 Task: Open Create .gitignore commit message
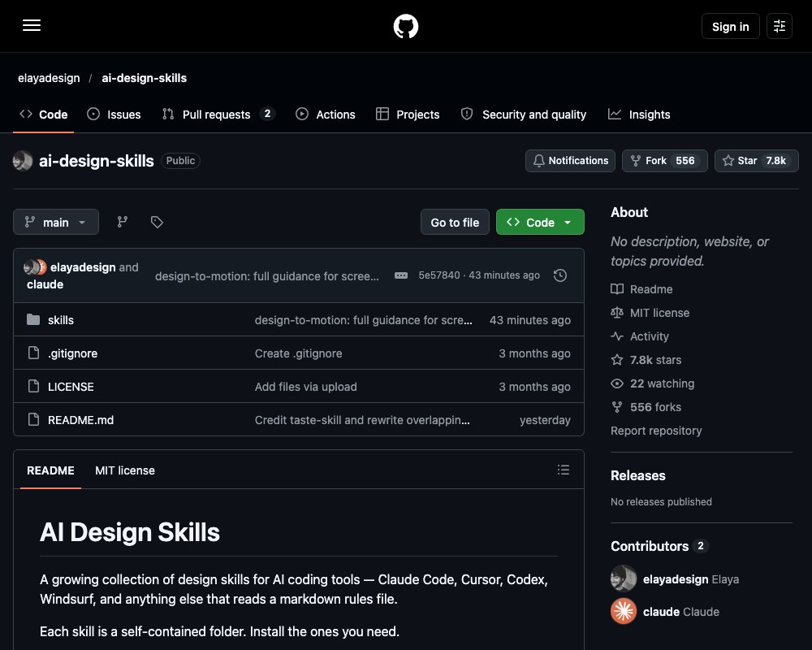[298, 353]
